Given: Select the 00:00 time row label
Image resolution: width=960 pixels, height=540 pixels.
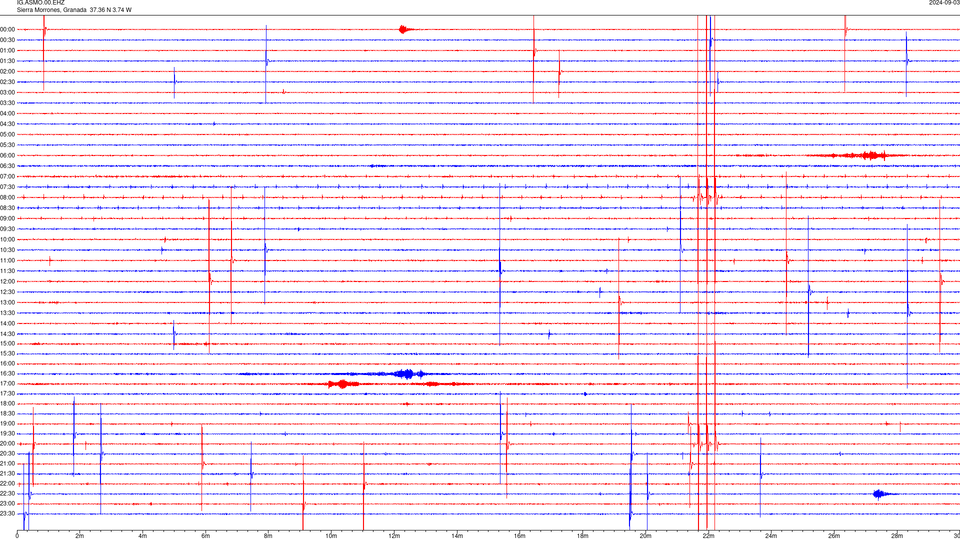Looking at the screenshot, I should coord(8,29).
